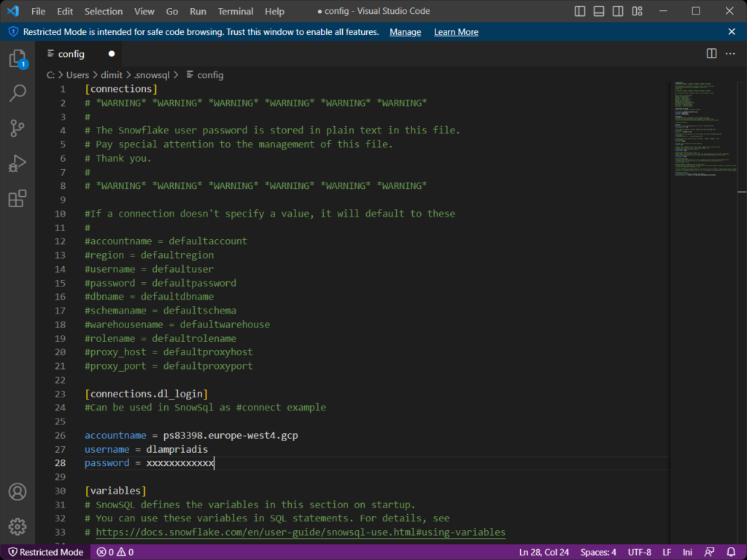The width and height of the screenshot is (747, 560).
Task: Open the View menu
Action: 144,11
